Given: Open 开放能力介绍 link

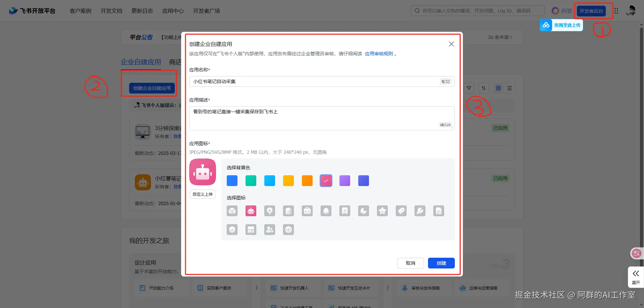Looking at the screenshot, I should pyautogui.click(x=157, y=288).
